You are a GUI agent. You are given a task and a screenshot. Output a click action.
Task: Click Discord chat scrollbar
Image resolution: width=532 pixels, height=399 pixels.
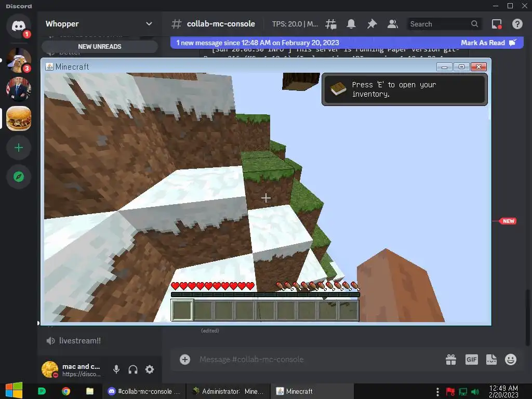pos(527,317)
